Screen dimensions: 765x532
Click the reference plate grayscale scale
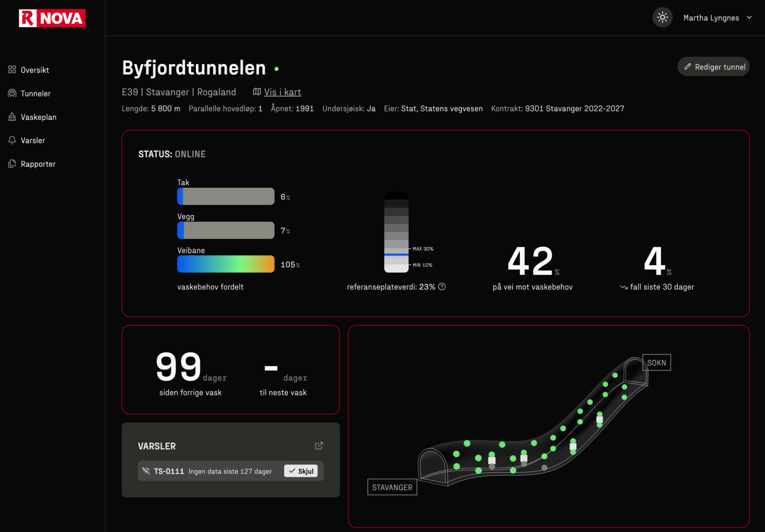396,232
